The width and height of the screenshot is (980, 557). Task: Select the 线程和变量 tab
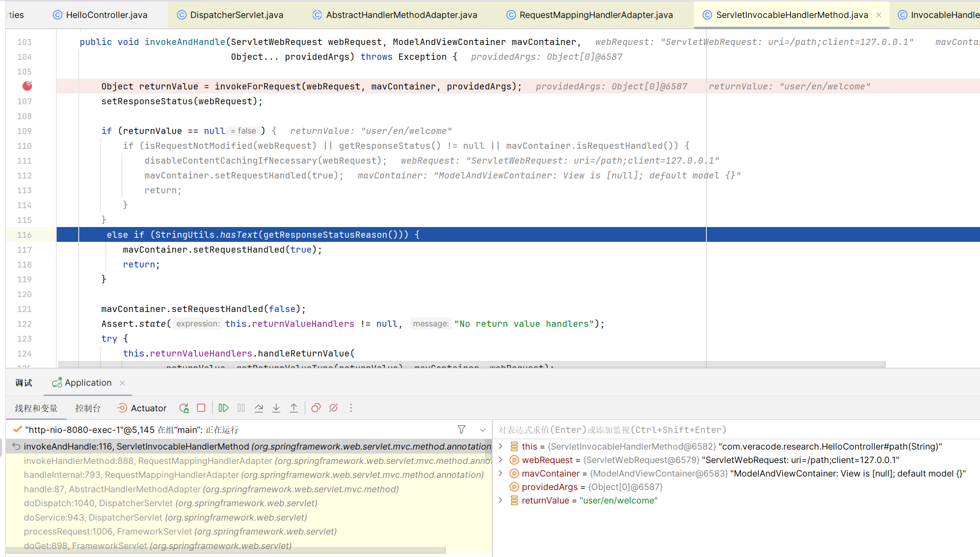point(36,408)
